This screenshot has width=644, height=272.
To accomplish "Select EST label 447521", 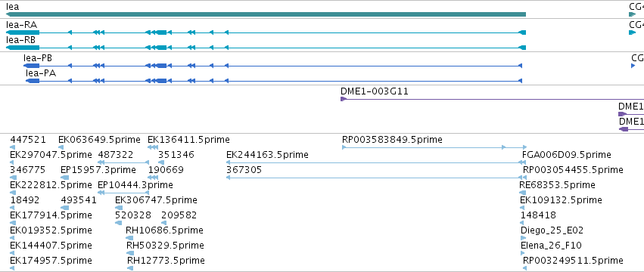I will point(28,140).
